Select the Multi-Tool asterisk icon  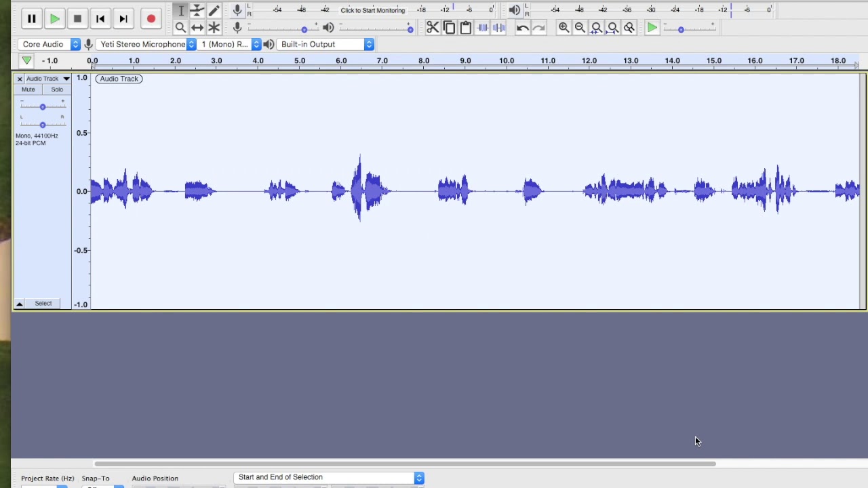click(x=214, y=28)
